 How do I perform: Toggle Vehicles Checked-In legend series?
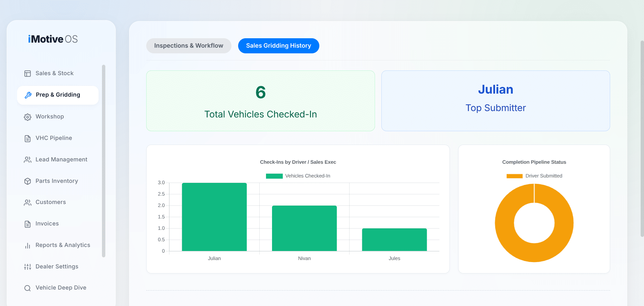click(x=298, y=176)
